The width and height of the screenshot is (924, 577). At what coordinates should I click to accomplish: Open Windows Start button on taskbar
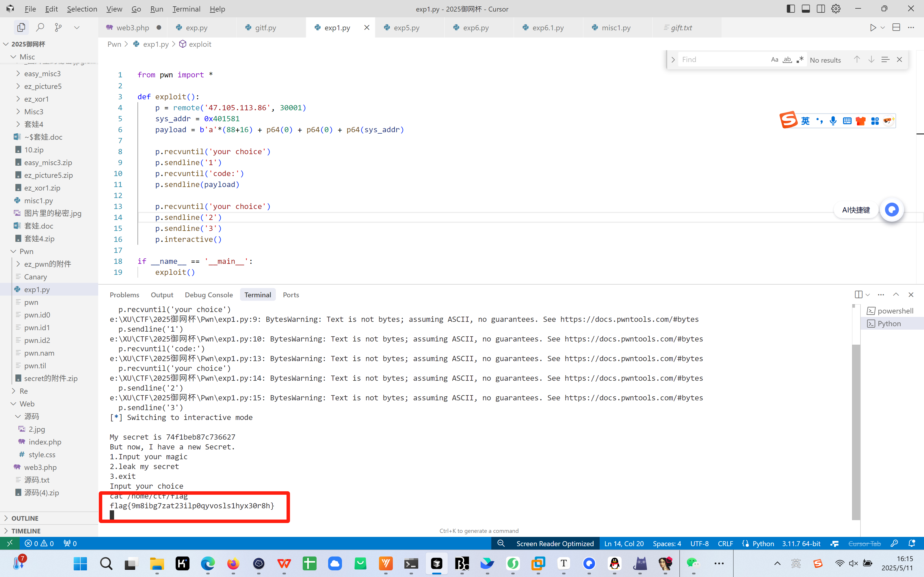(80, 563)
